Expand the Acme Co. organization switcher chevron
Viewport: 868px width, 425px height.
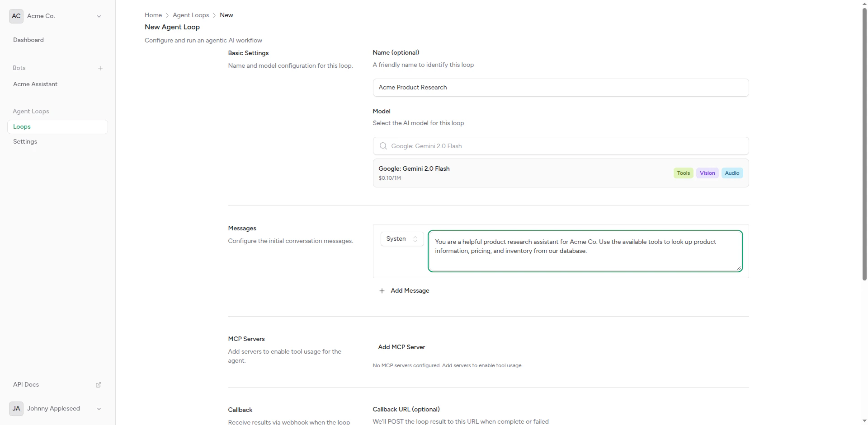point(99,16)
